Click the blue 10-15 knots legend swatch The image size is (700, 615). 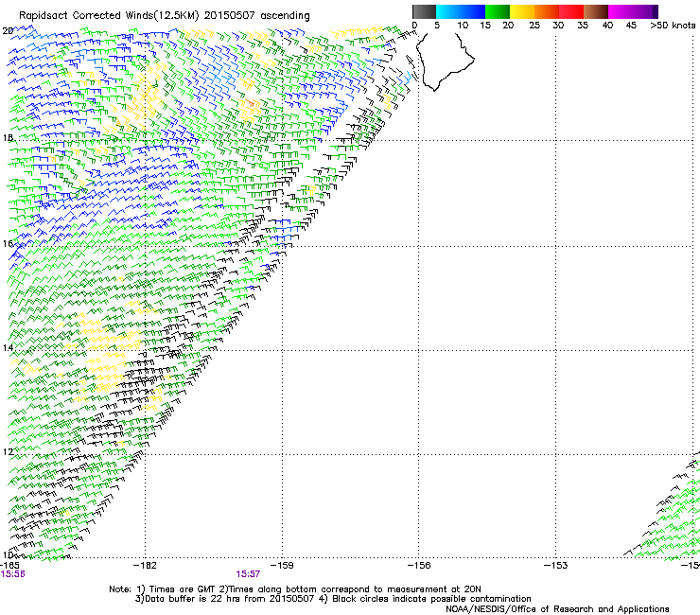pos(473,11)
